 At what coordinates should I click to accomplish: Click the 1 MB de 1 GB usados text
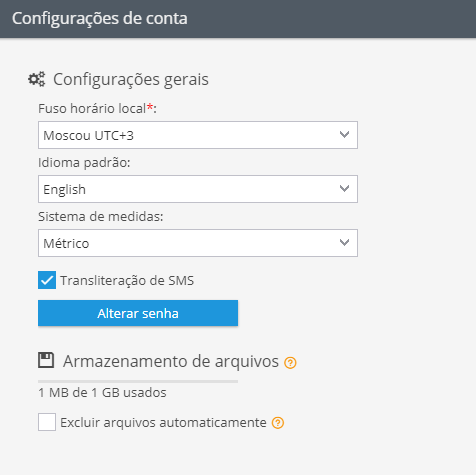(x=102, y=393)
